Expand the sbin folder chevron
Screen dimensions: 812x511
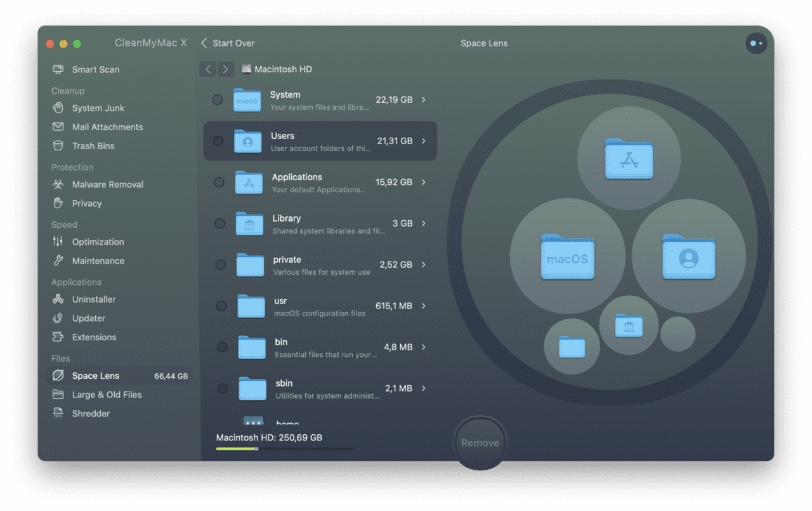(424, 388)
